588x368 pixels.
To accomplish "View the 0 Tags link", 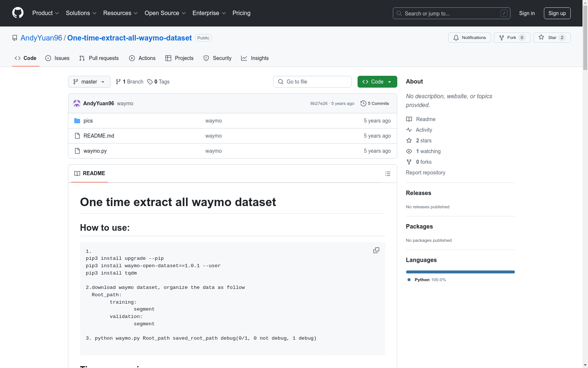I will click(x=158, y=82).
